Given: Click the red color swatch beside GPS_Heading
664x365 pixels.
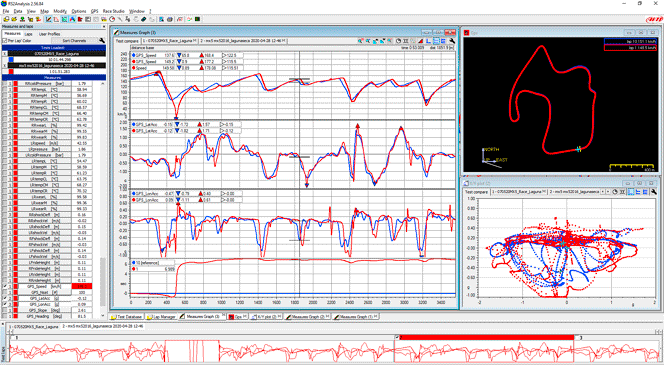Looking at the screenshot, I should [16, 316].
